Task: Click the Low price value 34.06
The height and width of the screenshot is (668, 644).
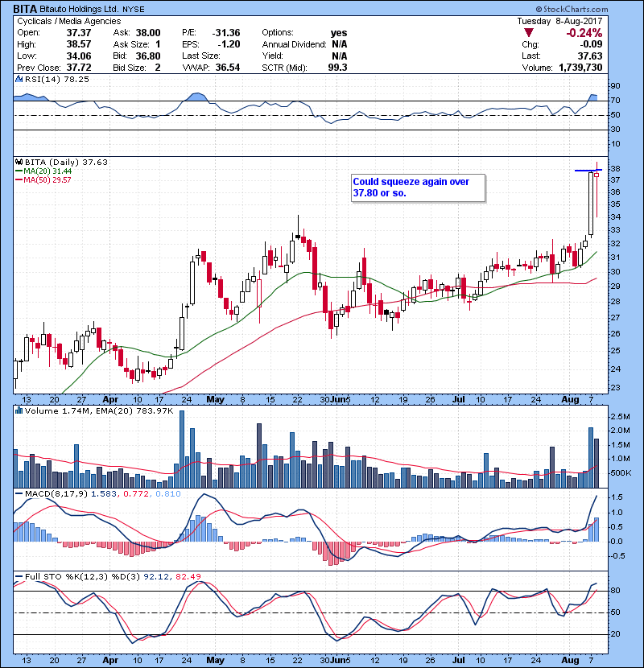Action: [79, 56]
